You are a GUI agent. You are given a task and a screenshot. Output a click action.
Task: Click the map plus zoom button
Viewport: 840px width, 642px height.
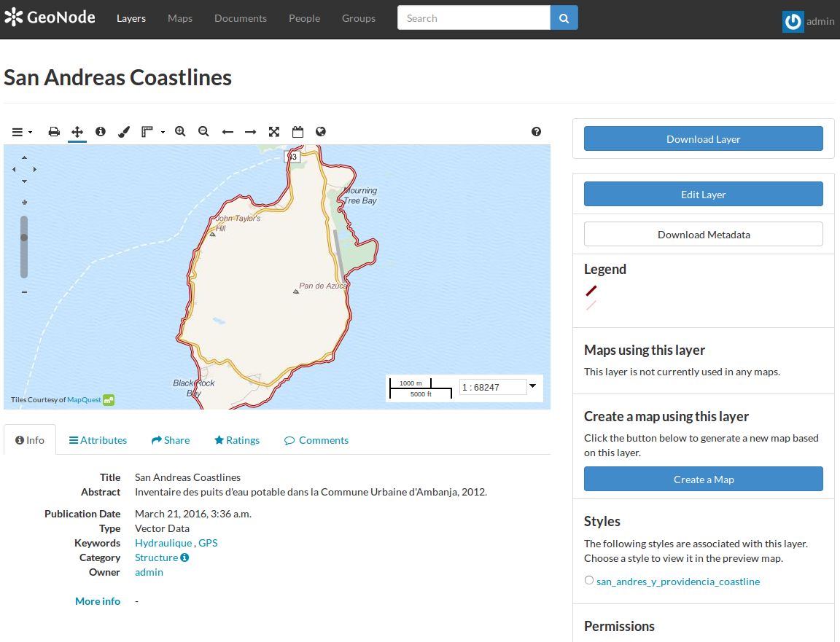[24, 203]
